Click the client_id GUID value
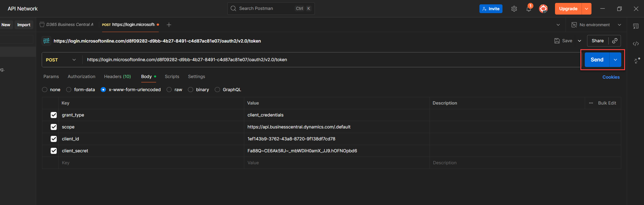 click(x=291, y=139)
